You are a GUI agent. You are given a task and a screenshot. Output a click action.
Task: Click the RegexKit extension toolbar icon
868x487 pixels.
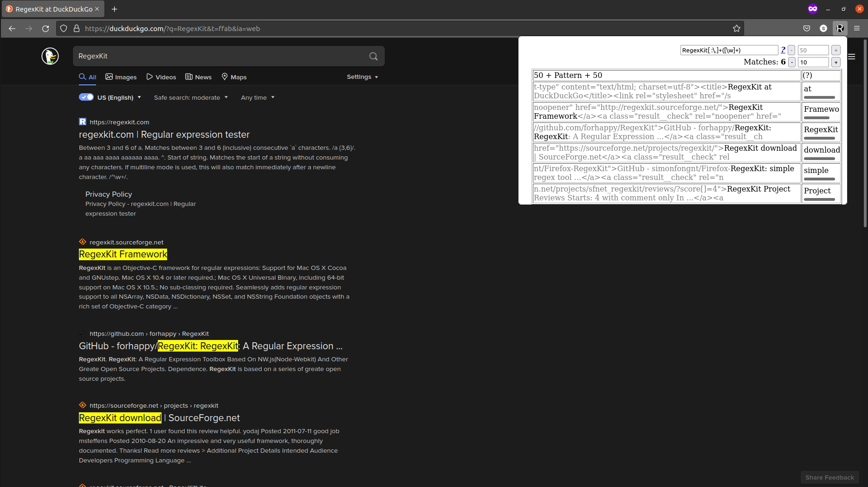pyautogui.click(x=840, y=28)
